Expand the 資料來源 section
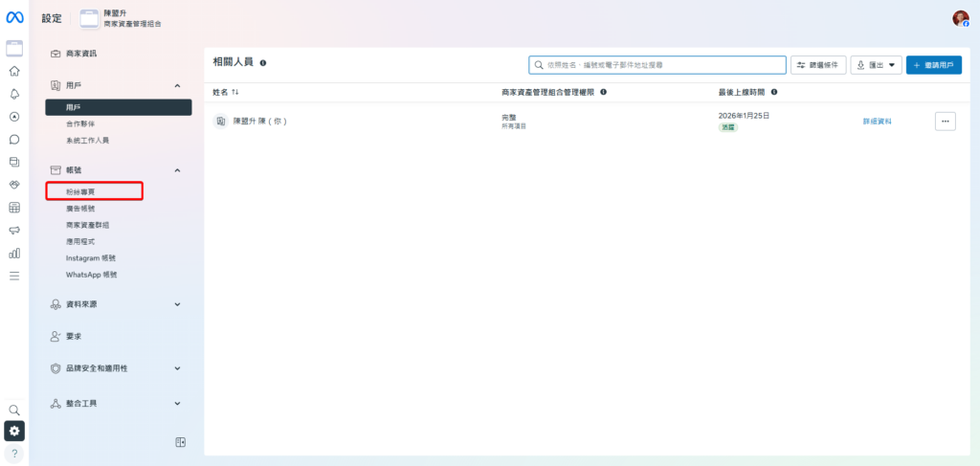The width and height of the screenshot is (980, 466). coord(177,304)
